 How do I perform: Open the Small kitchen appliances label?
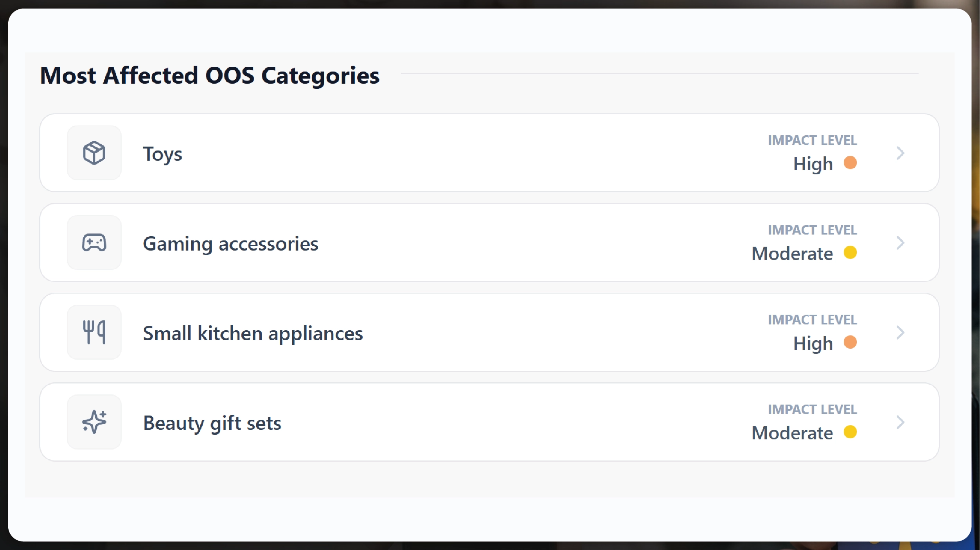click(253, 333)
